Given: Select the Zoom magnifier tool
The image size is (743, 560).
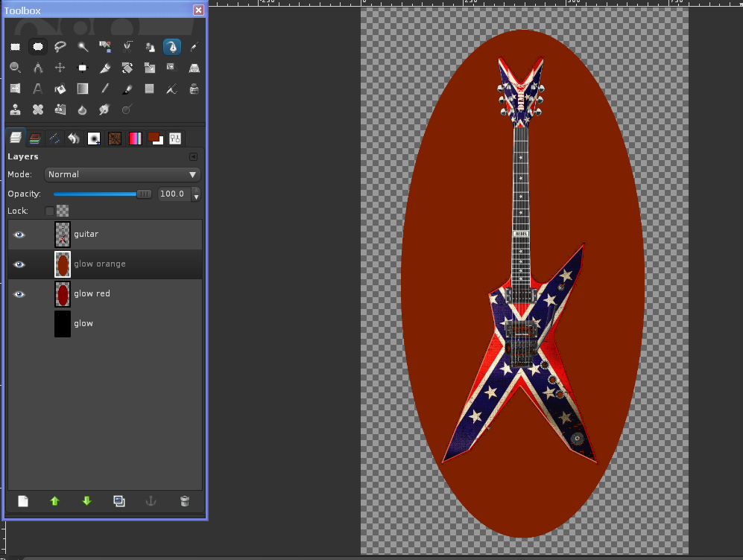Looking at the screenshot, I should (x=15, y=68).
